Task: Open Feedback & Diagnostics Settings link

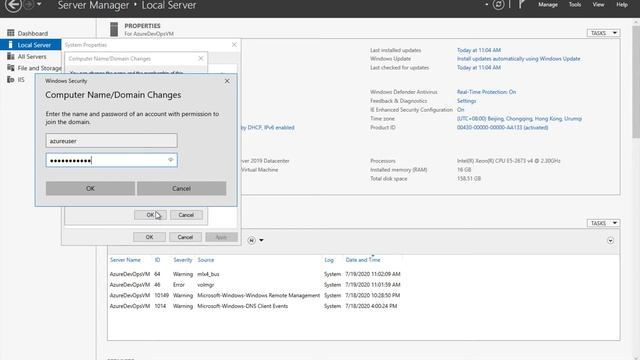Action: coord(466,101)
